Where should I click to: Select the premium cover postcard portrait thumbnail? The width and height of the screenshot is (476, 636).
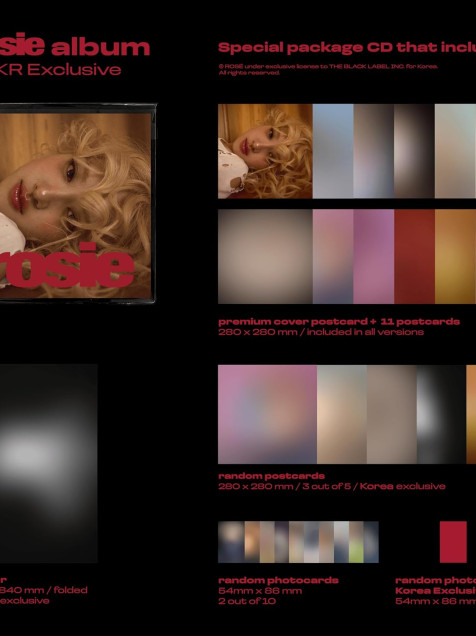(265, 151)
